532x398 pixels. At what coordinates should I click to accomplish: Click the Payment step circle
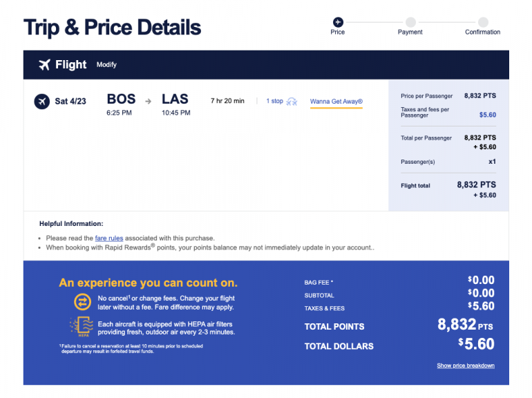click(x=410, y=22)
